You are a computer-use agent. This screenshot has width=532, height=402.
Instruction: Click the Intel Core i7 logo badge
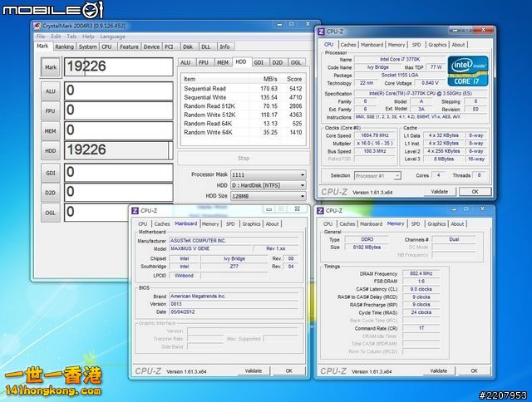pyautogui.click(x=466, y=72)
